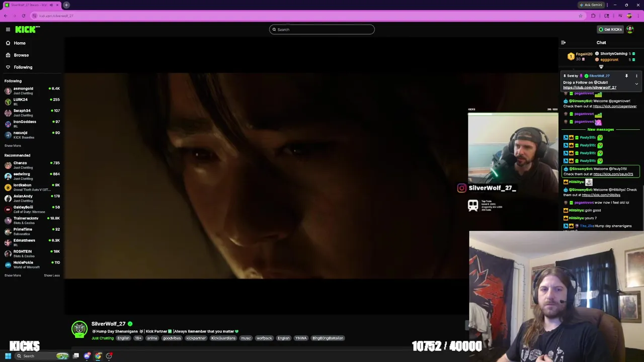
Task: Click SilverWolf_27 channel avatar
Action: [x=79, y=329]
